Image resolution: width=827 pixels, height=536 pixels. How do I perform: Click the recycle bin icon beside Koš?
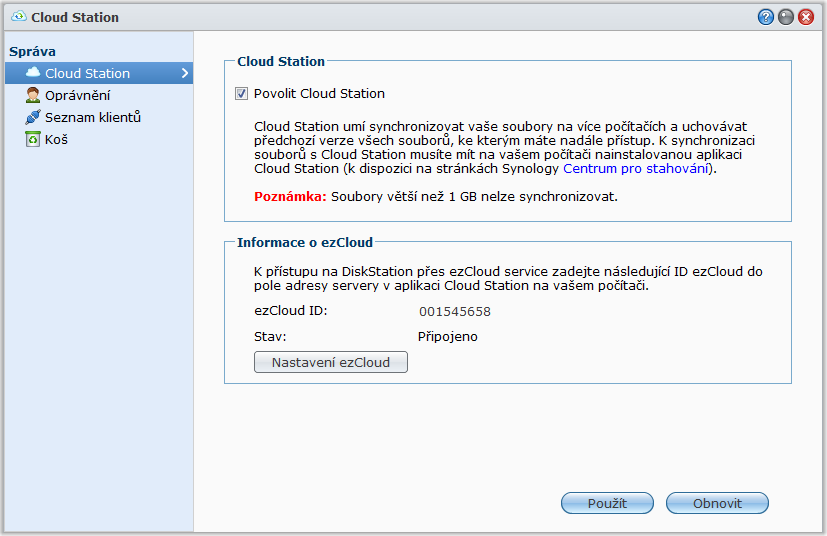[33, 139]
